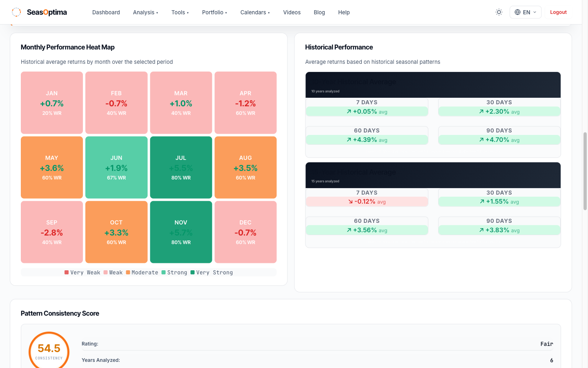
Task: Select the SEP -2.8% heat map tile
Action: click(52, 232)
